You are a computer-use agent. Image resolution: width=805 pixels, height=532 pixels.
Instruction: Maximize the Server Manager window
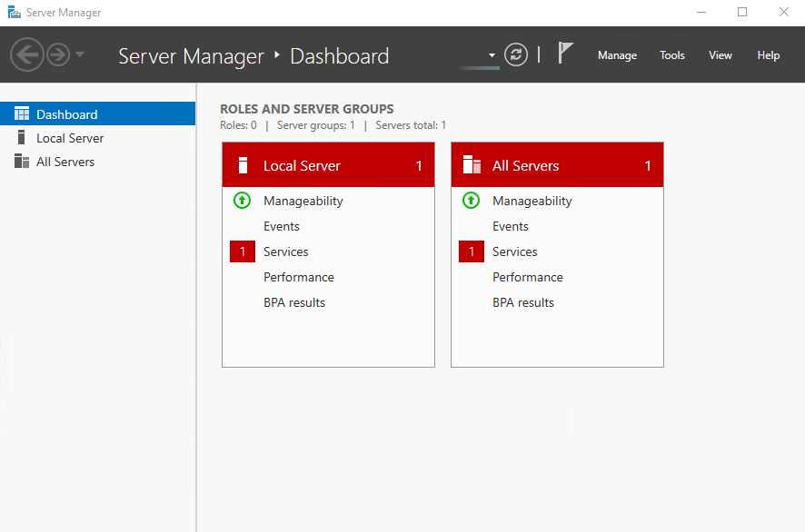742,13
